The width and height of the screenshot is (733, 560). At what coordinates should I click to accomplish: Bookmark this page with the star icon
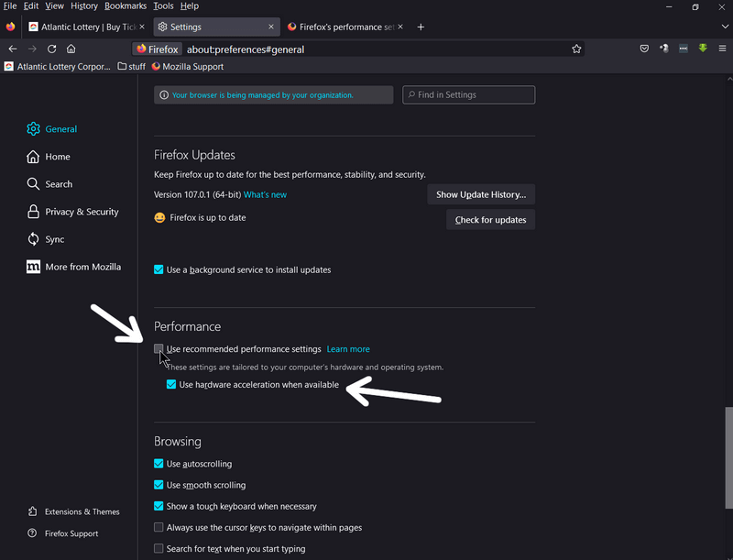point(576,49)
